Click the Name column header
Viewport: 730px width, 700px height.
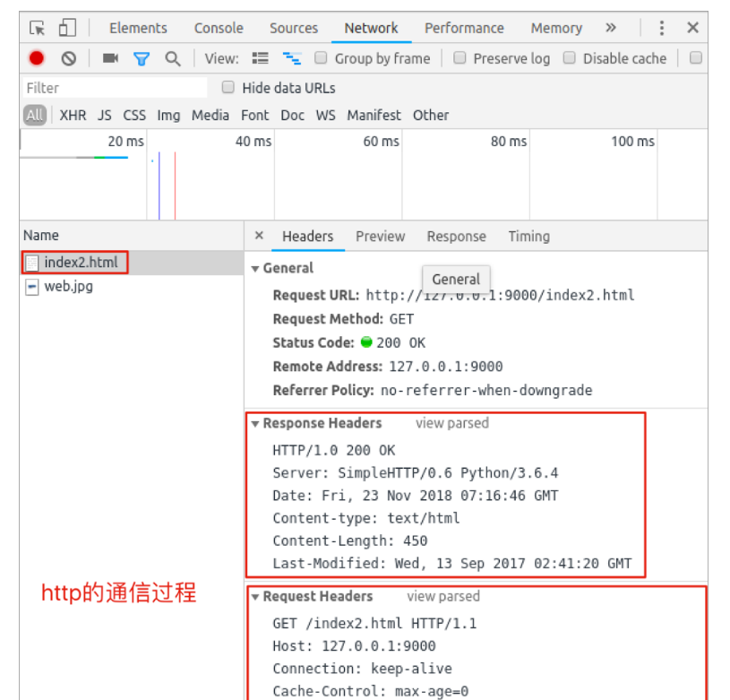[132, 235]
